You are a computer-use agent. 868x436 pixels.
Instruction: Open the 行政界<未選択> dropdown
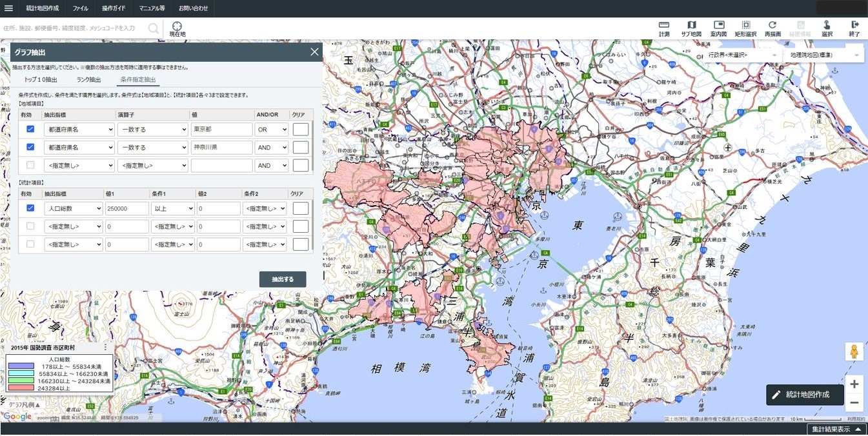[743, 55]
